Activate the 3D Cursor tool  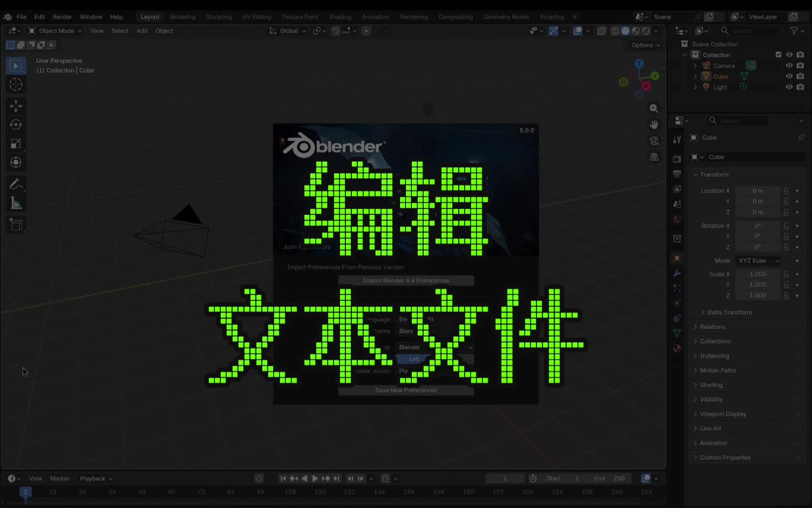pyautogui.click(x=16, y=85)
